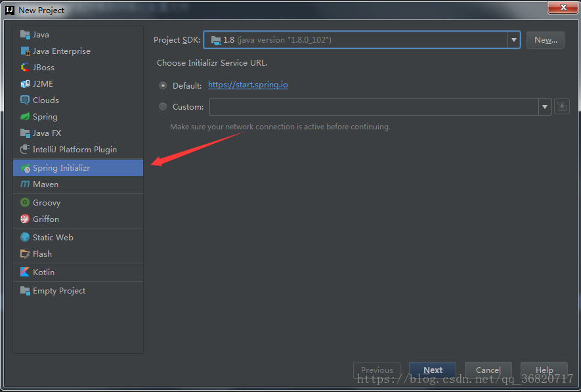Click the Maven m icon
This screenshot has width=581, height=392.
[x=25, y=184]
